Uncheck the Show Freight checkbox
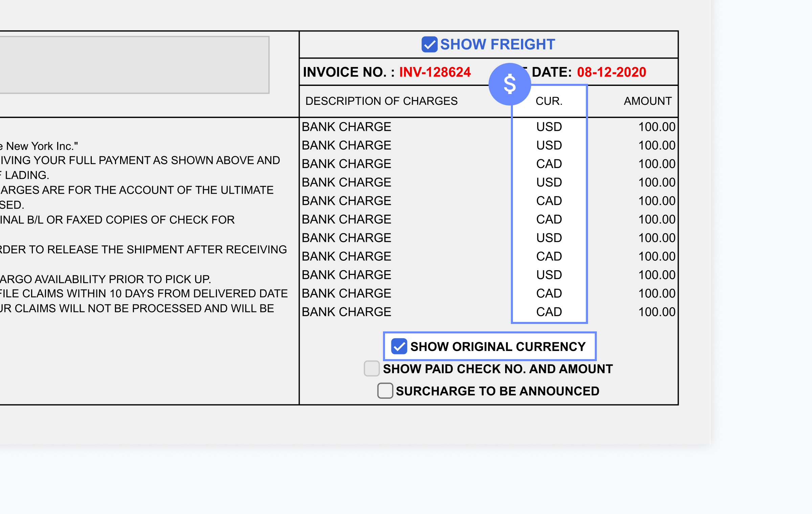This screenshot has width=812, height=514. (x=429, y=45)
